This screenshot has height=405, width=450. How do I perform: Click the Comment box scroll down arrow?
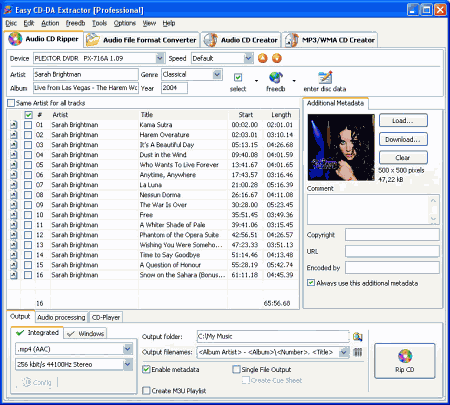click(x=433, y=219)
